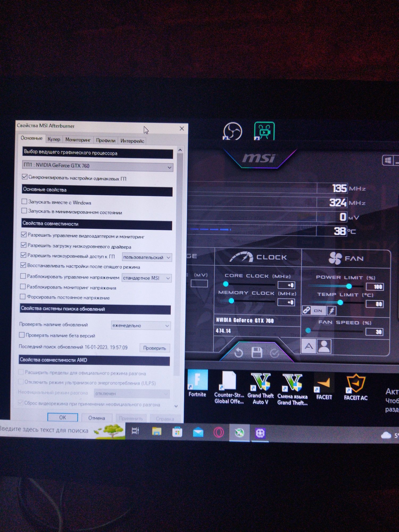
Task: Toggle 'Разрешить загрузку низкоуровневого драйвера'
Action: 24,245
